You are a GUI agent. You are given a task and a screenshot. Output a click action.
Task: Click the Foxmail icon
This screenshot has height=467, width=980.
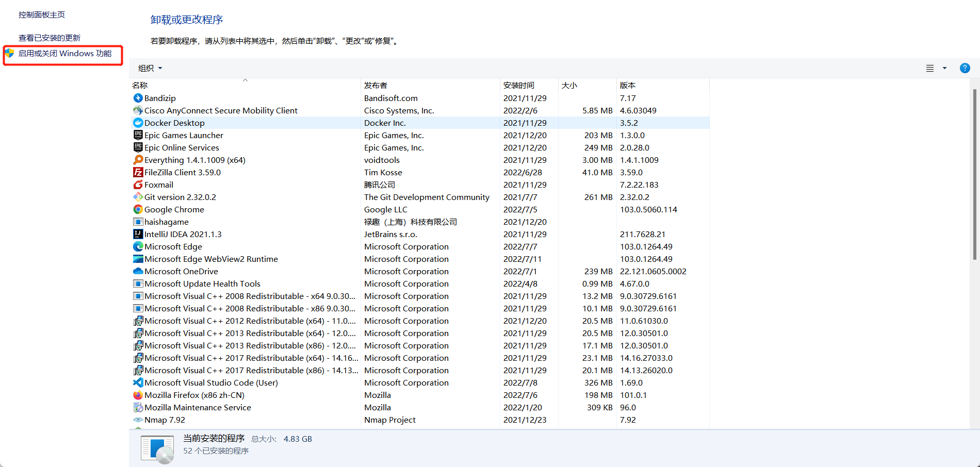click(x=138, y=185)
